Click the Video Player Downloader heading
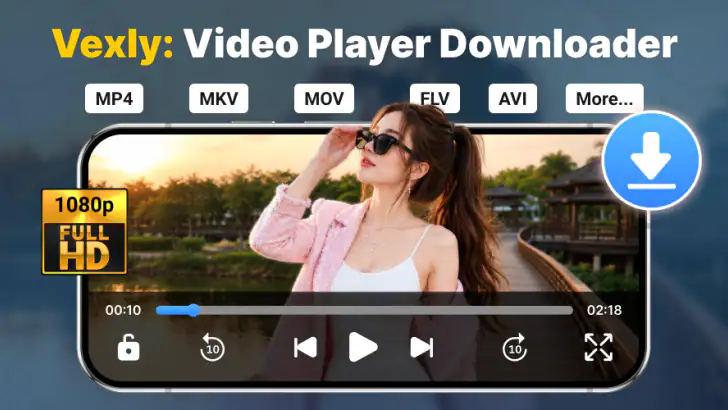728x410 pixels. (430, 45)
